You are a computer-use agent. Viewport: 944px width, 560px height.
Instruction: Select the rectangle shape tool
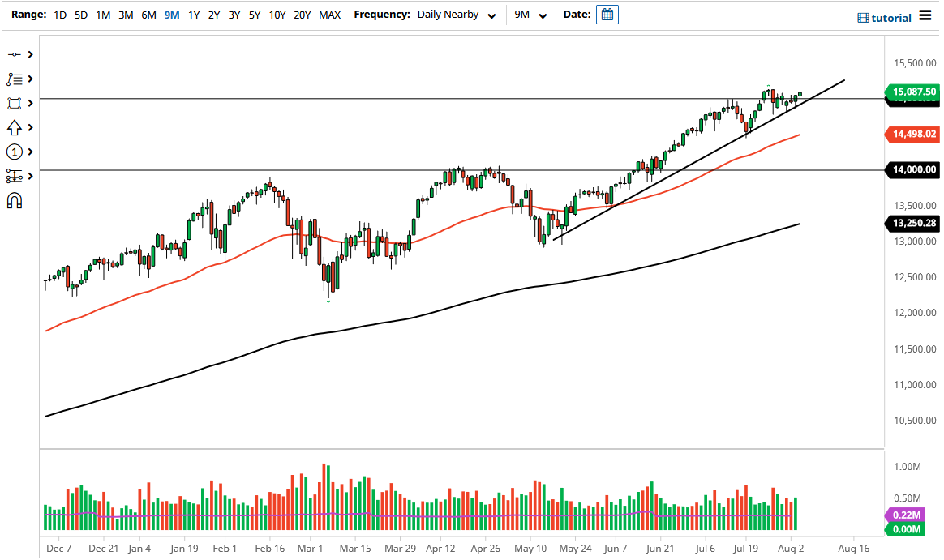pos(14,103)
